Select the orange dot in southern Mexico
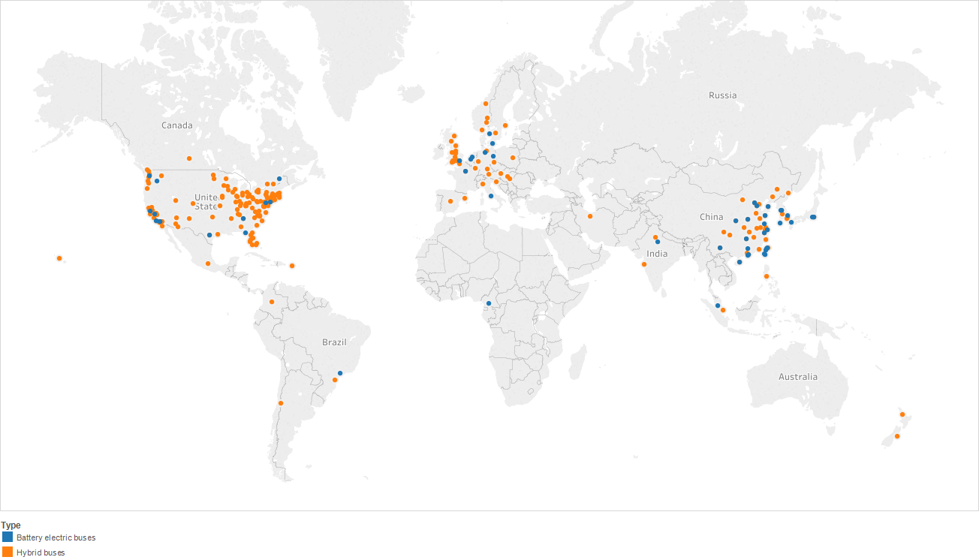This screenshot has width=979, height=560. 207,263
